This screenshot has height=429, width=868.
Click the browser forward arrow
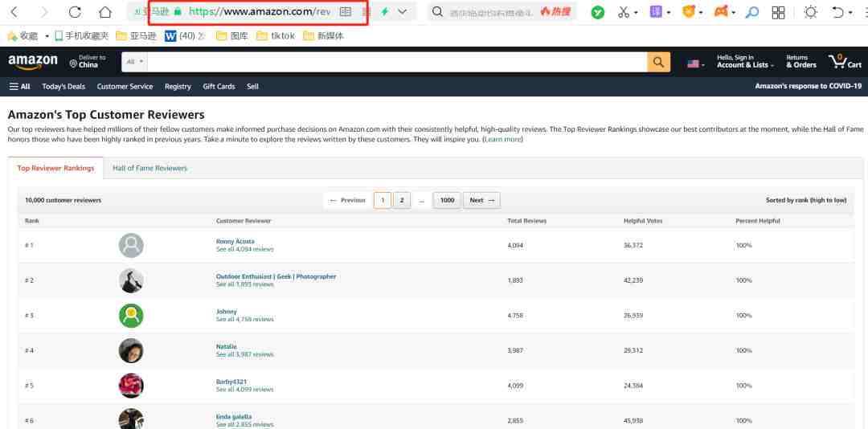point(45,11)
